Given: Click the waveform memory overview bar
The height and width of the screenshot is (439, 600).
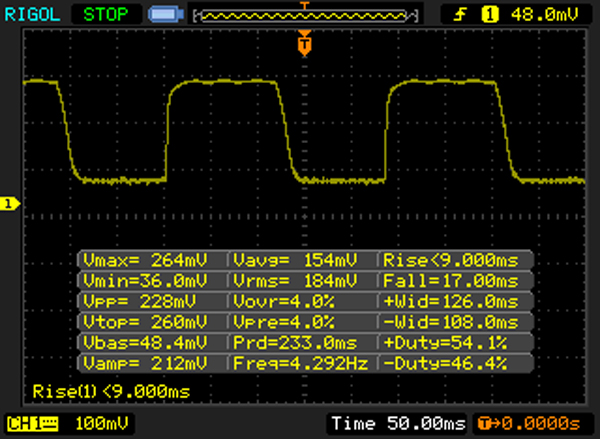Looking at the screenshot, I should click(x=305, y=15).
